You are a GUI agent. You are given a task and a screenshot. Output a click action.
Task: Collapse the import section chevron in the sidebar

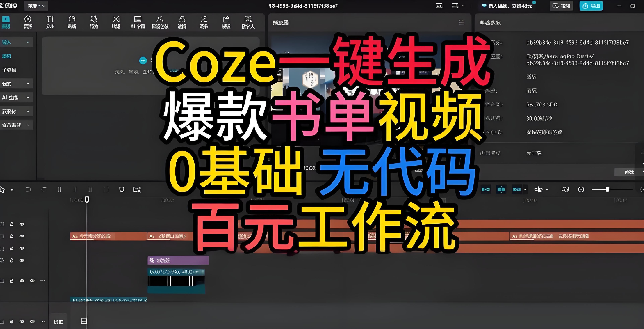(x=28, y=42)
